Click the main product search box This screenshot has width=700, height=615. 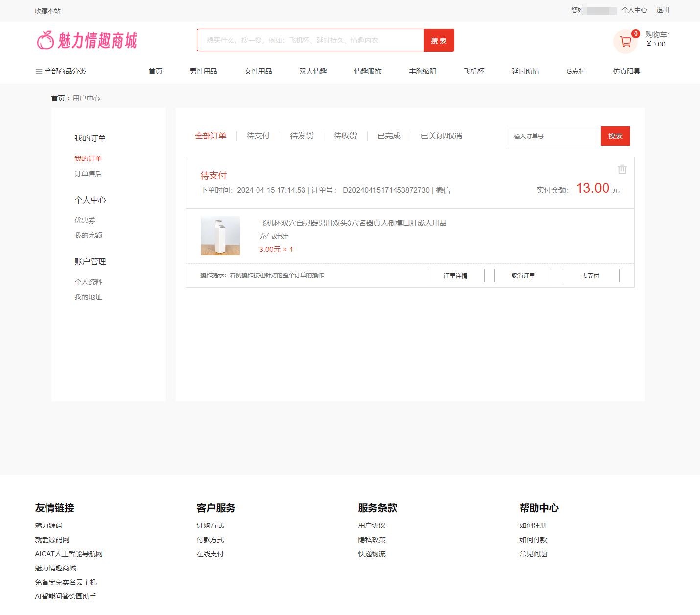pos(310,40)
